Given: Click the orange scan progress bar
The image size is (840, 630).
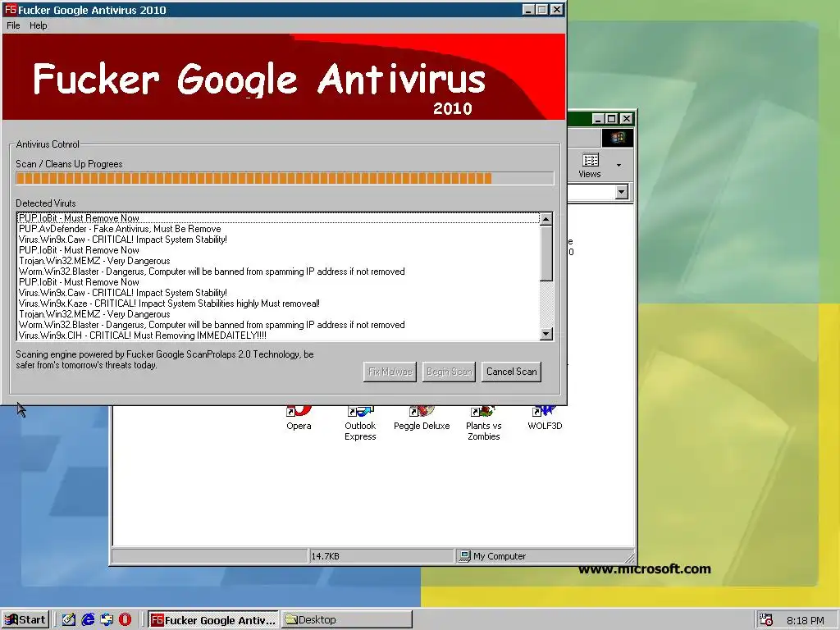Looking at the screenshot, I should pos(285,178).
